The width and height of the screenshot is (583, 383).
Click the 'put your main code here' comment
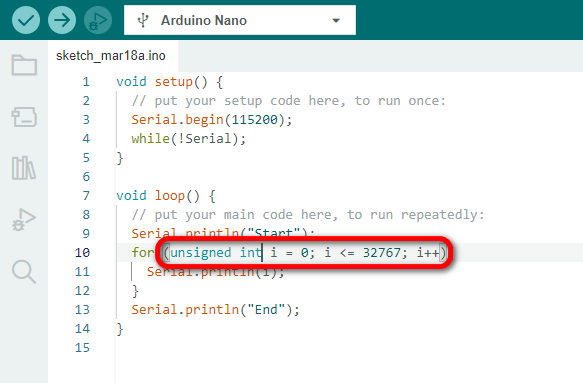pyautogui.click(x=308, y=215)
